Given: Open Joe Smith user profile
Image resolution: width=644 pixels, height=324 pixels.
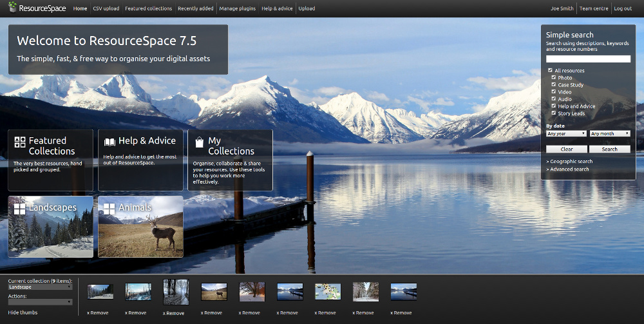Looking at the screenshot, I should [x=562, y=8].
